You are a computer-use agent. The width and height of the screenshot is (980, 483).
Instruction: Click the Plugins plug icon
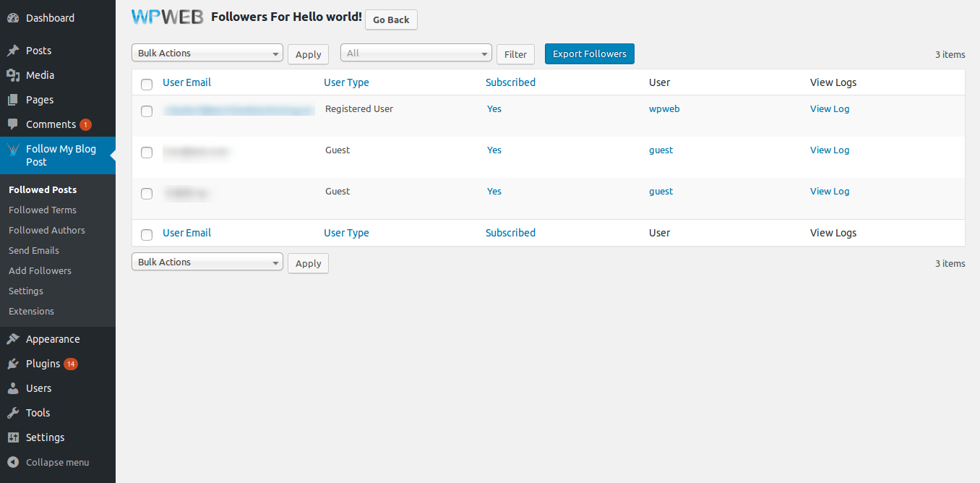click(13, 364)
